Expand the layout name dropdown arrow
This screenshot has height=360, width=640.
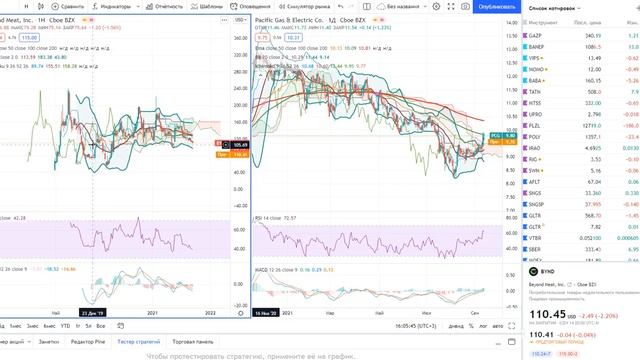(425, 7)
